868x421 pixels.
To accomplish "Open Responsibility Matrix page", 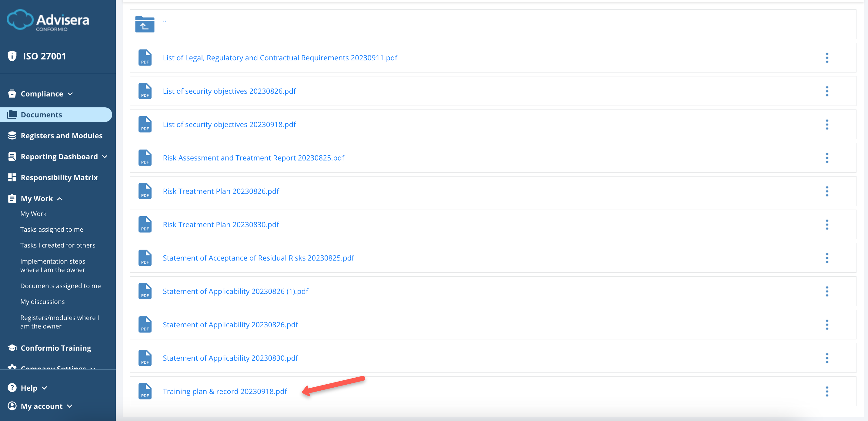I will click(x=59, y=177).
